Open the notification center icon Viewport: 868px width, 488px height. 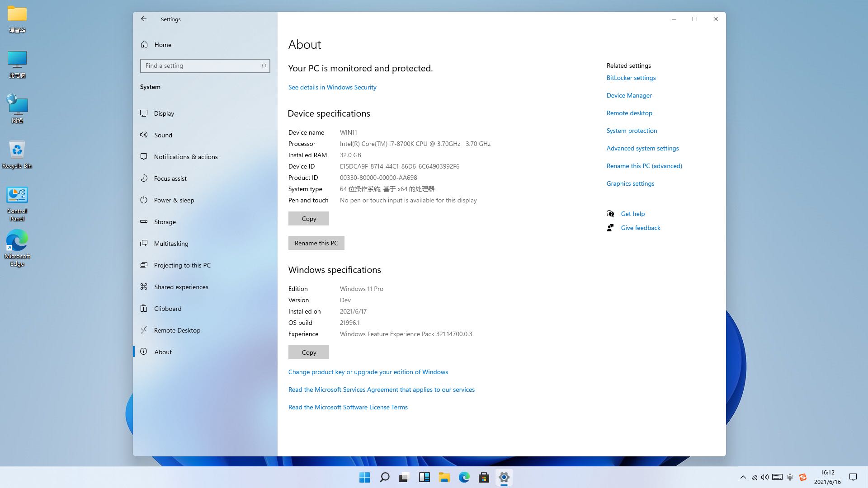(853, 477)
